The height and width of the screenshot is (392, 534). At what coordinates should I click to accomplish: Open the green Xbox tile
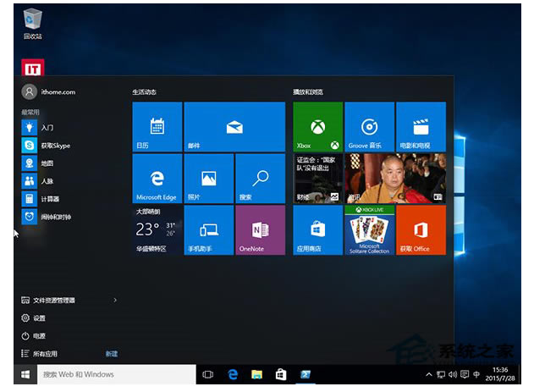(317, 127)
